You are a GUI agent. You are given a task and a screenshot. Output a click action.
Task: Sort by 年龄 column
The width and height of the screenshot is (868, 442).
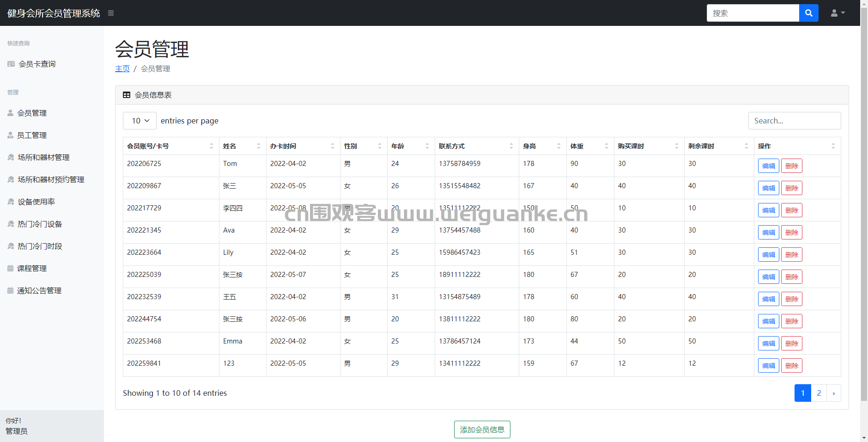pos(411,146)
